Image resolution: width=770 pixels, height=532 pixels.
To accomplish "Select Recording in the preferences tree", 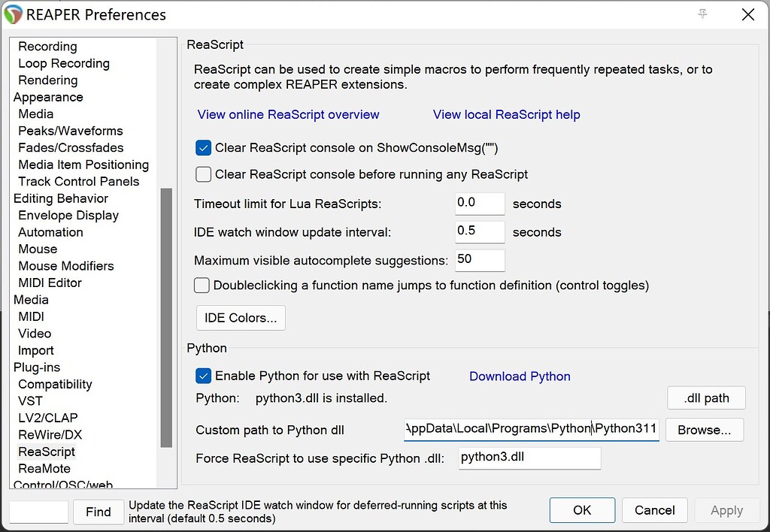I will pos(47,47).
